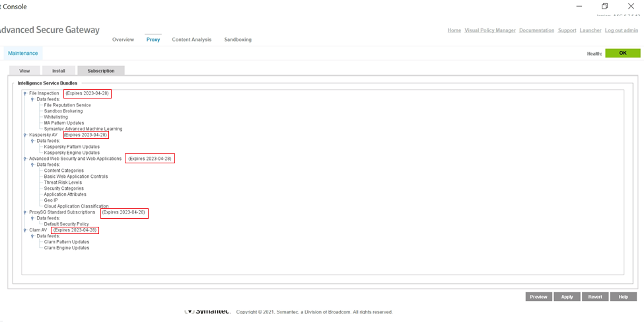Click the Apply button
644x322 pixels.
(567, 297)
